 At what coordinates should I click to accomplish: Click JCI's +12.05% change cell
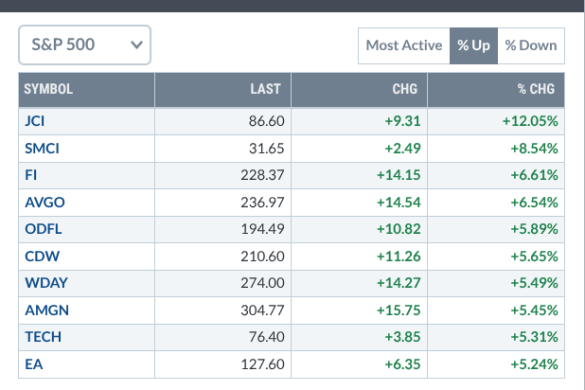click(x=496, y=121)
